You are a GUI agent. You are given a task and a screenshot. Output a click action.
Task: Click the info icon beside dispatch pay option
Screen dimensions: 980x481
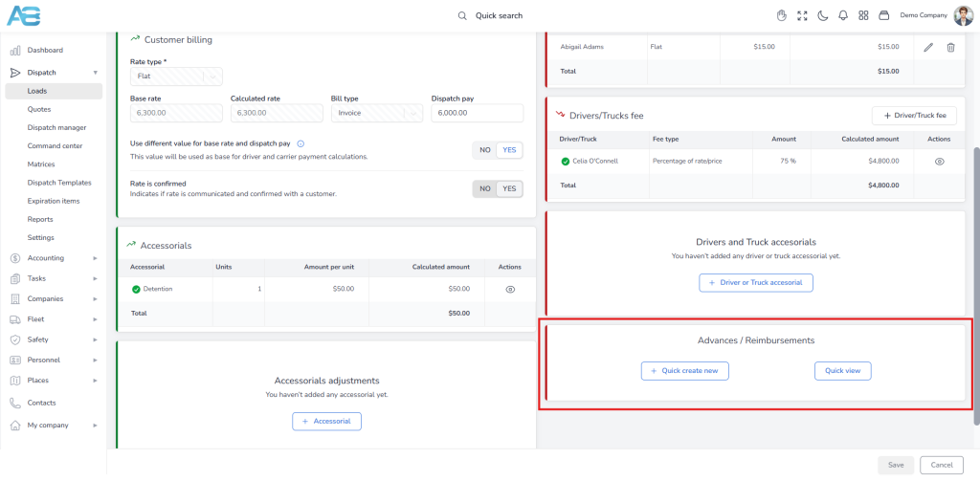tap(301, 143)
